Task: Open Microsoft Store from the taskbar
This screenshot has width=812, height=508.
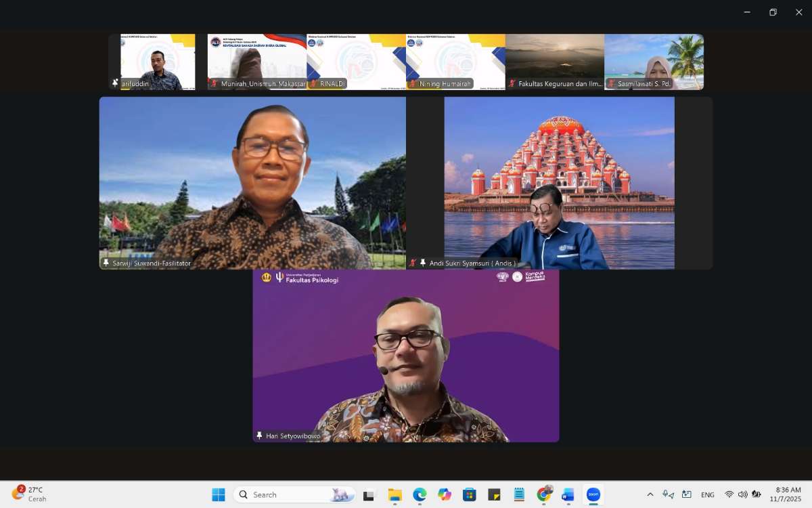Action: 469,494
